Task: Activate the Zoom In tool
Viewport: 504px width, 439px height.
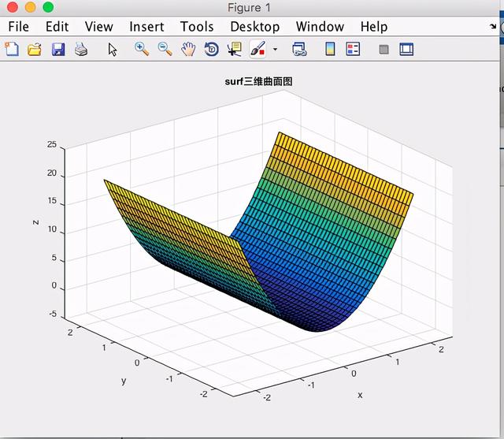Action: coord(142,49)
